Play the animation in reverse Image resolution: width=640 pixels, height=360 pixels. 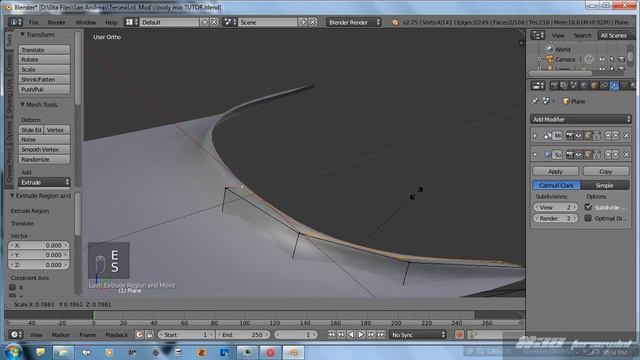pyautogui.click(x=351, y=335)
